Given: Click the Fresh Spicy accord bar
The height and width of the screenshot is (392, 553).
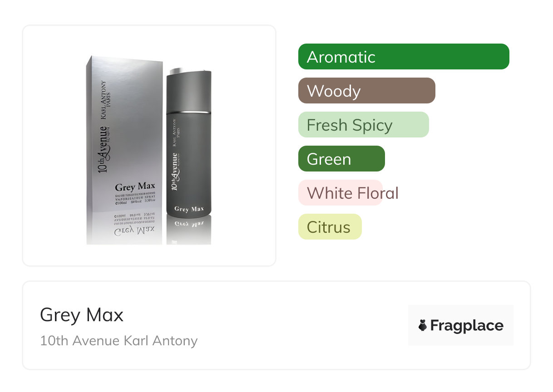Looking at the screenshot, I should tap(363, 125).
